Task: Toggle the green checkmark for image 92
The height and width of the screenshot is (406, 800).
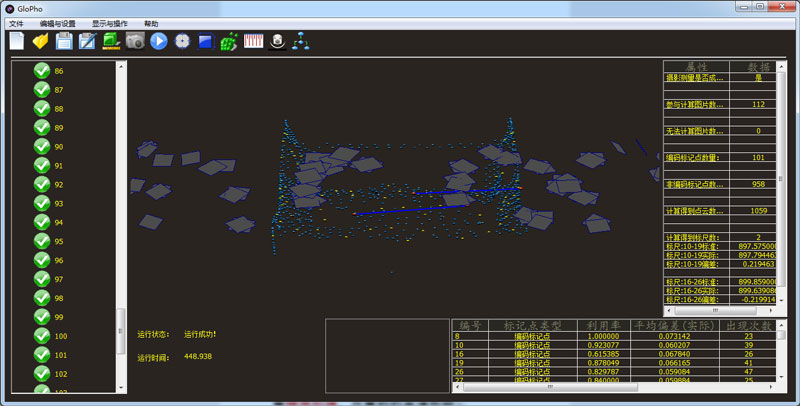Action: [42, 184]
